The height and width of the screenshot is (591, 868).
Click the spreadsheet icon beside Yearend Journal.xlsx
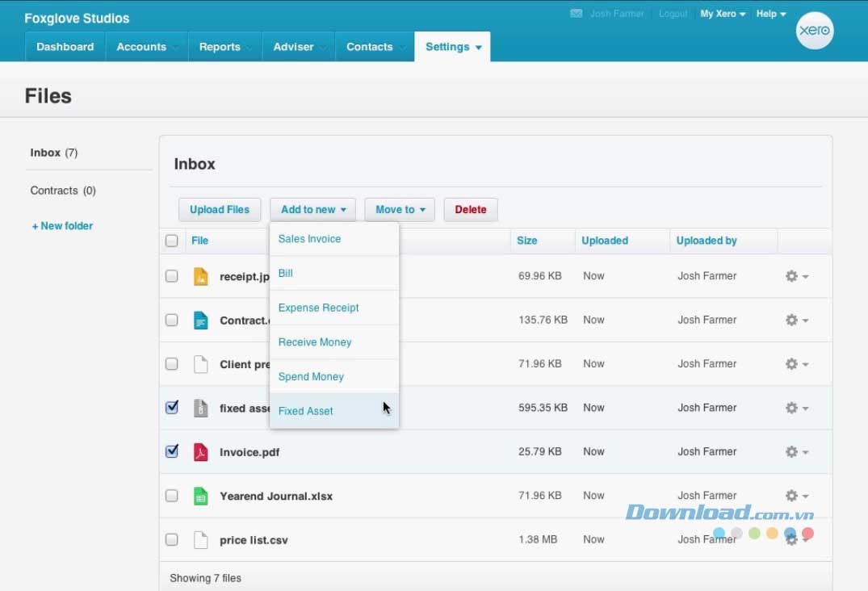tap(200, 496)
